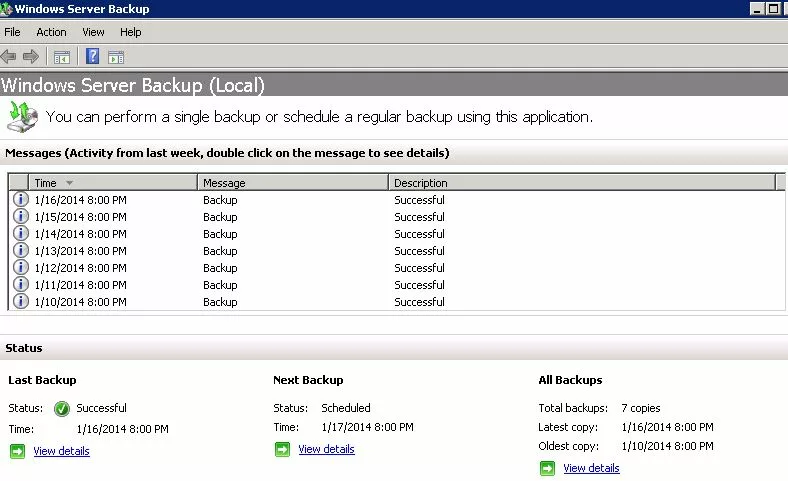Select the 1/13/2014 8:00 PM time cell
Image resolution: width=788 pixels, height=481 pixels.
(x=80, y=251)
